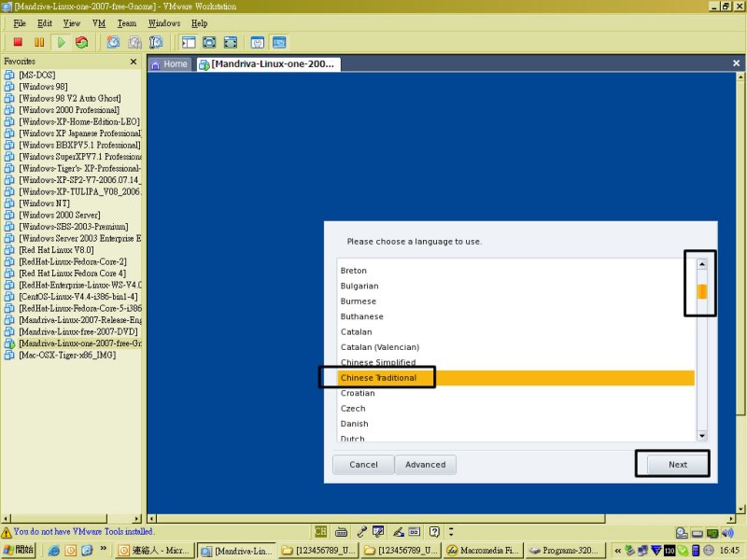This screenshot has height=560, width=747.
Task: Click the Next button
Action: point(678,465)
